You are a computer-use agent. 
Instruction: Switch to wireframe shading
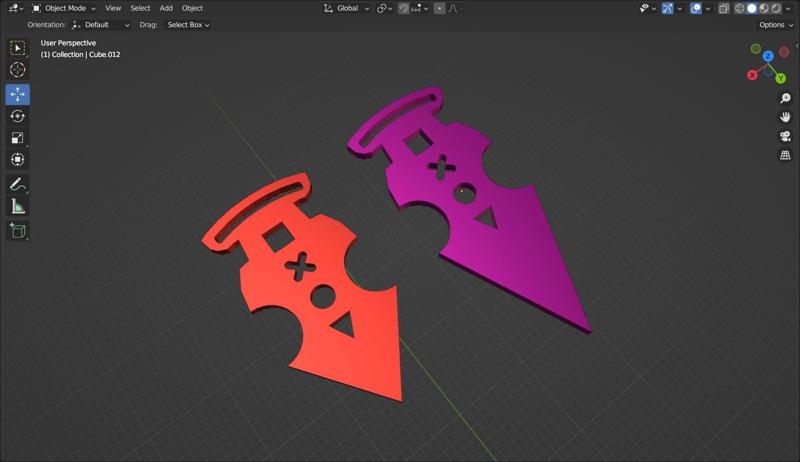point(739,8)
